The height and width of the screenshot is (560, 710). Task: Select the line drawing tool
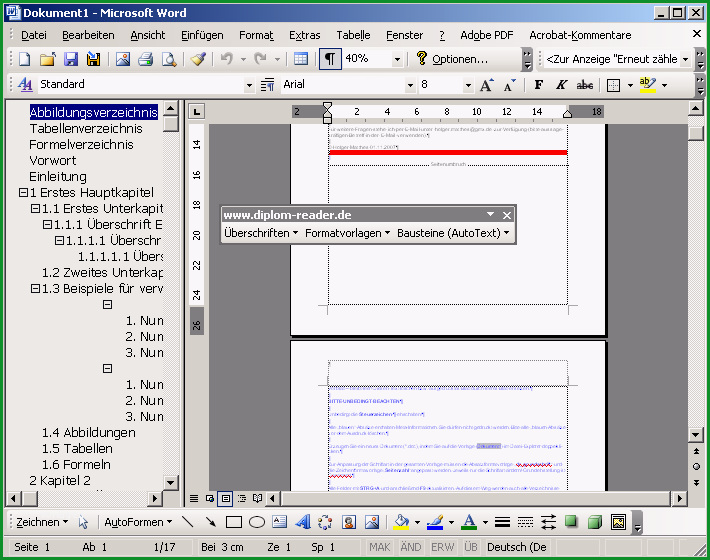click(187, 522)
